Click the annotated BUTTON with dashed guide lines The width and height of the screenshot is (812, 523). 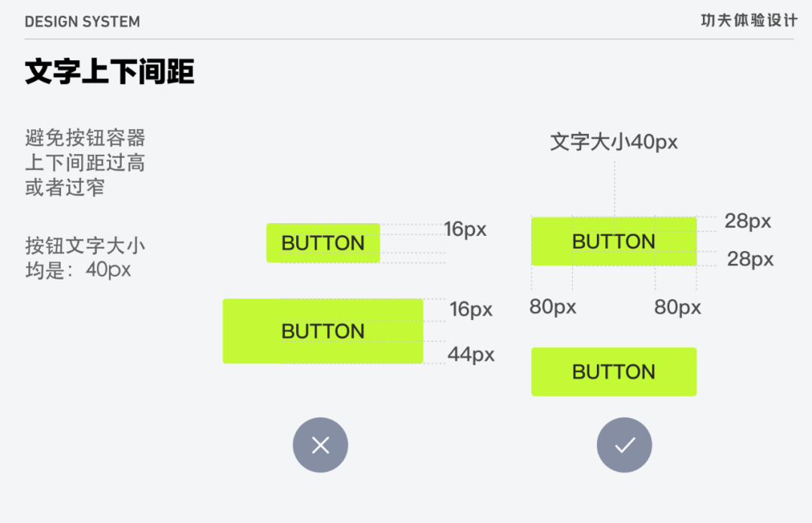[x=614, y=241]
